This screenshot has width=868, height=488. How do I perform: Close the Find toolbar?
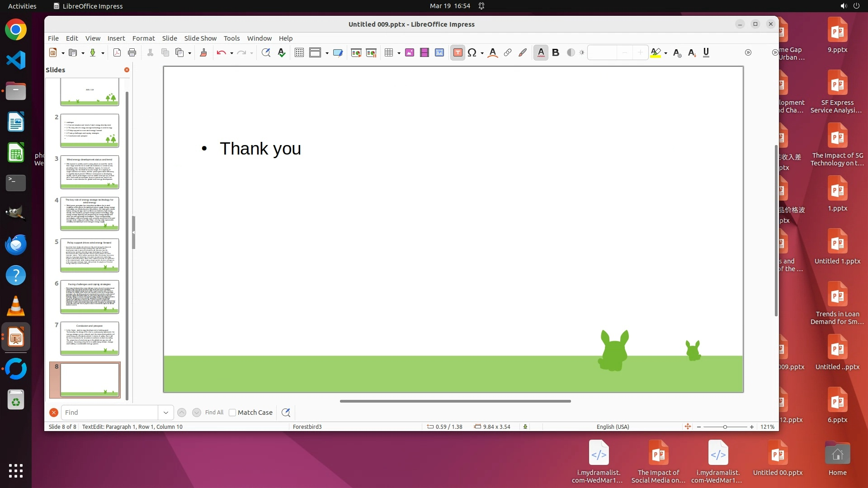[53, 413]
